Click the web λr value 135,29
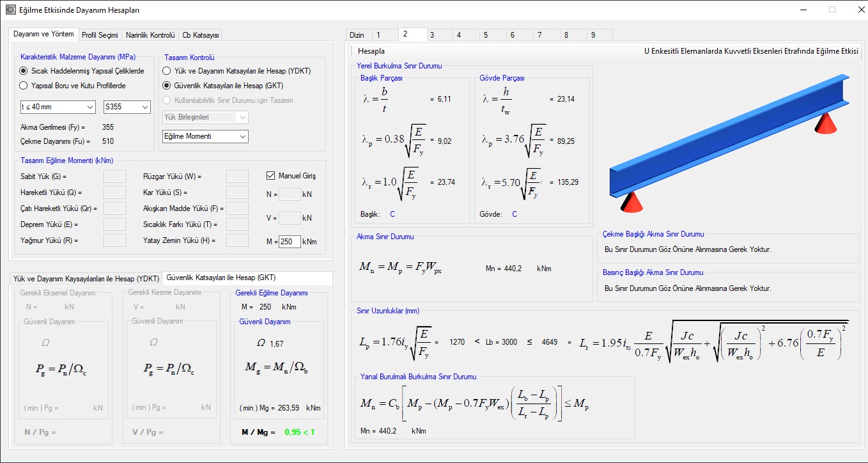Viewport: 868px width, 463px height. [568, 182]
